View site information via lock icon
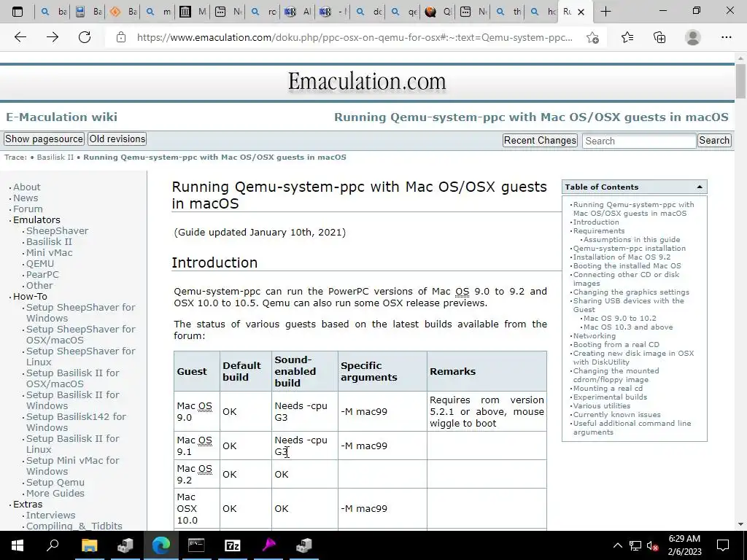 click(x=121, y=37)
